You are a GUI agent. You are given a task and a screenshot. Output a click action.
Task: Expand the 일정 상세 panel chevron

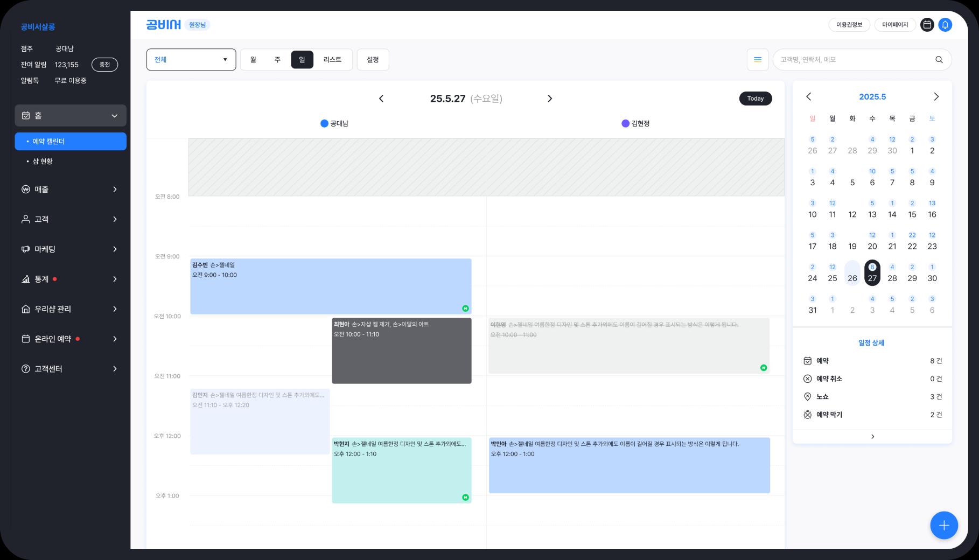click(x=872, y=437)
